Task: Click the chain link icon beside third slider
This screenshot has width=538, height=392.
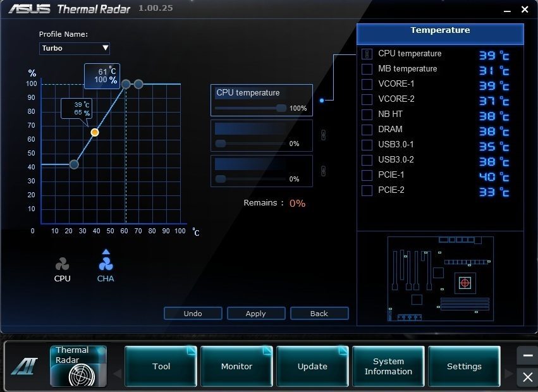Action: pos(323,171)
